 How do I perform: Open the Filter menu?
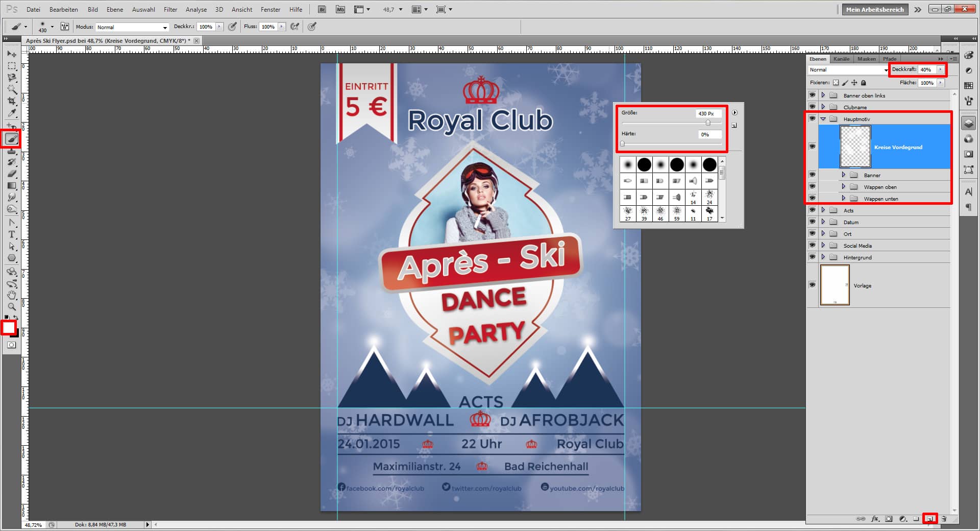click(x=170, y=9)
